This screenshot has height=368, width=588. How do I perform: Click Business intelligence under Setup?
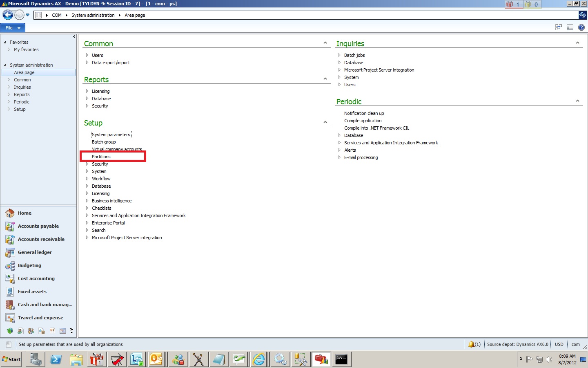[111, 201]
